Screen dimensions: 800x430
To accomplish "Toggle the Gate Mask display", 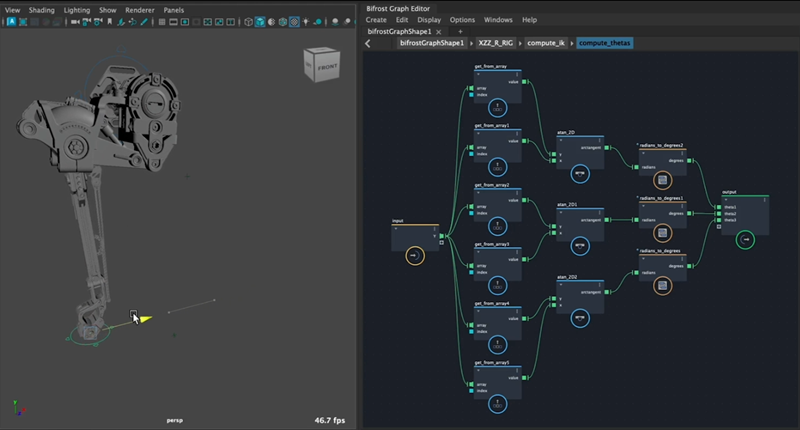I will click(196, 22).
